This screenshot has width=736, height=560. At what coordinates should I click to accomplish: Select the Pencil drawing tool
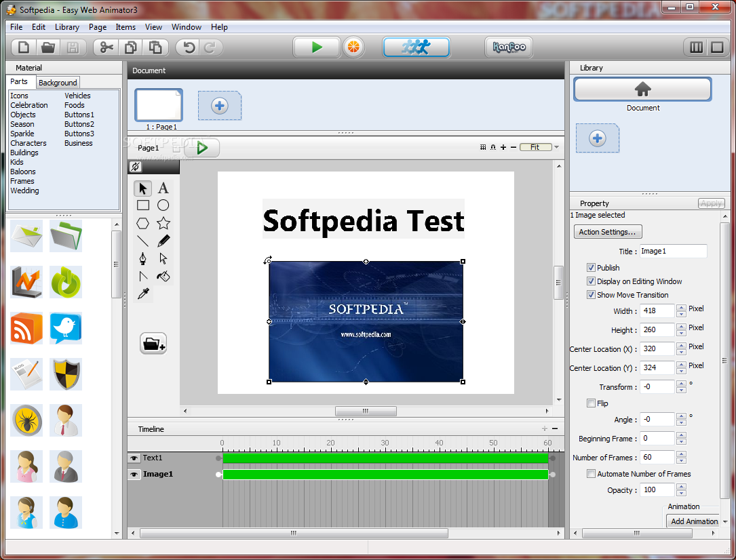(x=163, y=241)
